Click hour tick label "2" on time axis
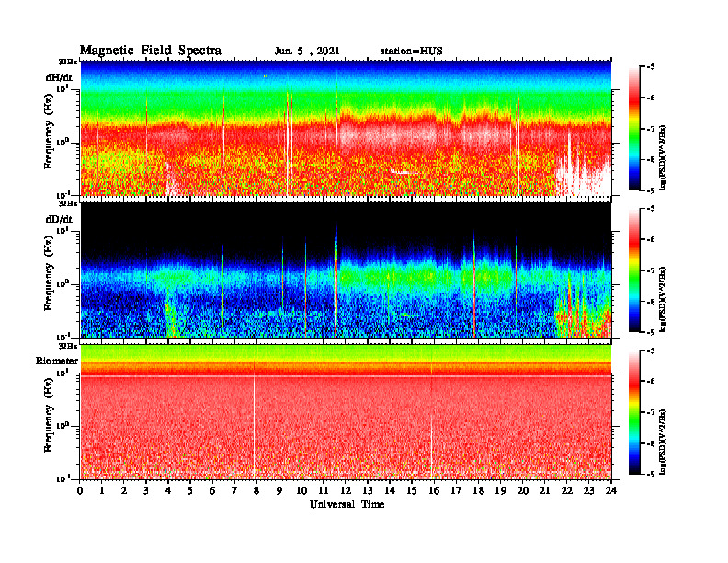 click(124, 491)
